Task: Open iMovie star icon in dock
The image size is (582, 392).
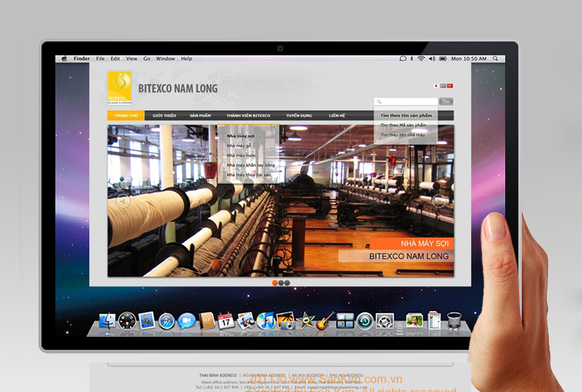Action: click(x=305, y=321)
